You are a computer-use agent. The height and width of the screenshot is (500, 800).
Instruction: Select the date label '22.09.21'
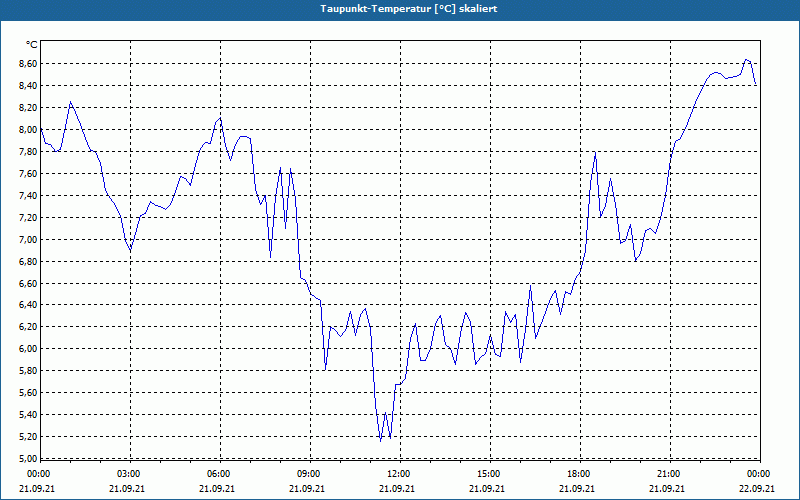point(758,488)
